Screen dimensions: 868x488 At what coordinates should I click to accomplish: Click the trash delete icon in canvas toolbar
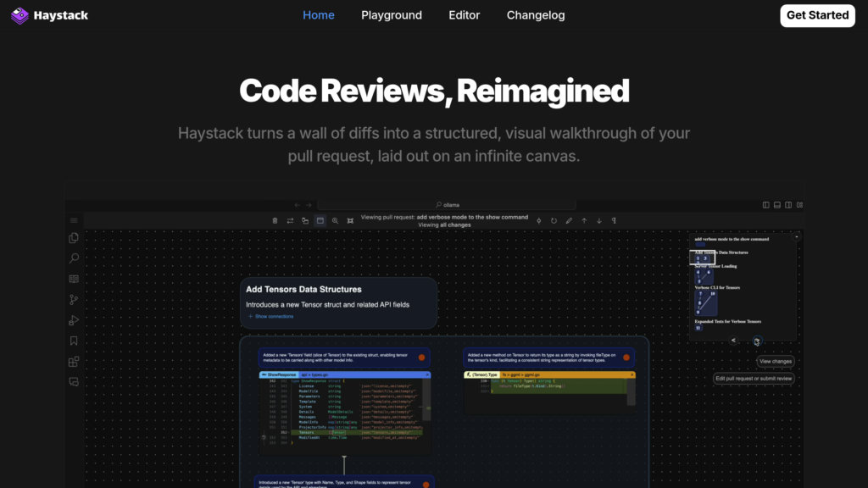click(275, 220)
